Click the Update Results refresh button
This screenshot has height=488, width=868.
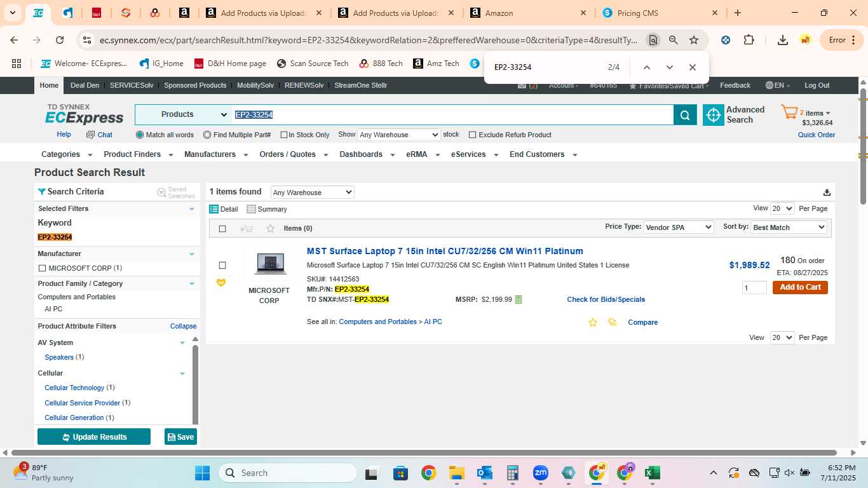click(94, 437)
